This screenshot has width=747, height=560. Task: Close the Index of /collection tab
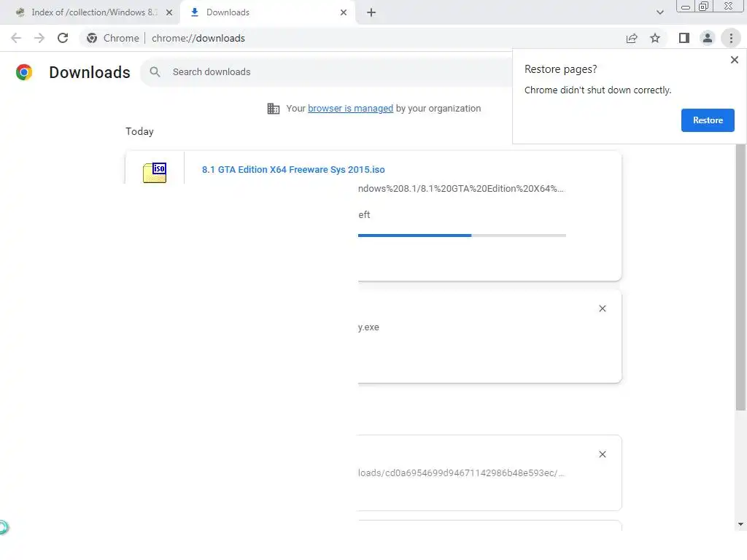click(x=169, y=12)
